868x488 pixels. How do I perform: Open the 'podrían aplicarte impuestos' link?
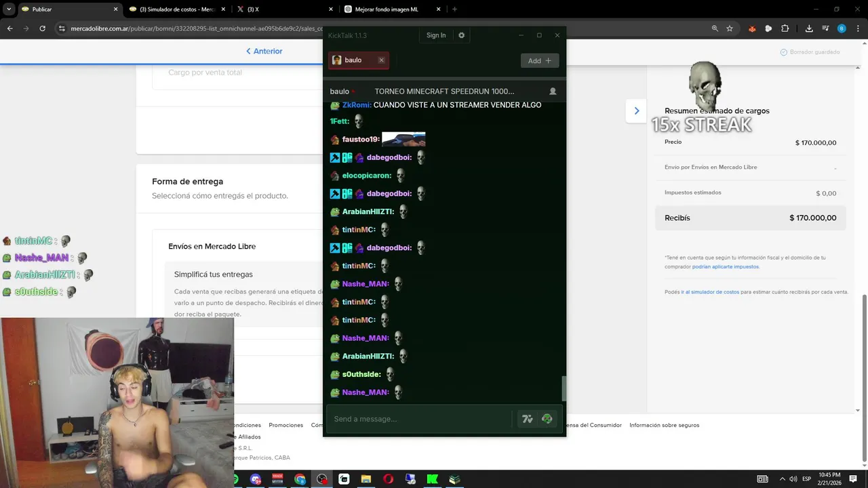point(726,267)
